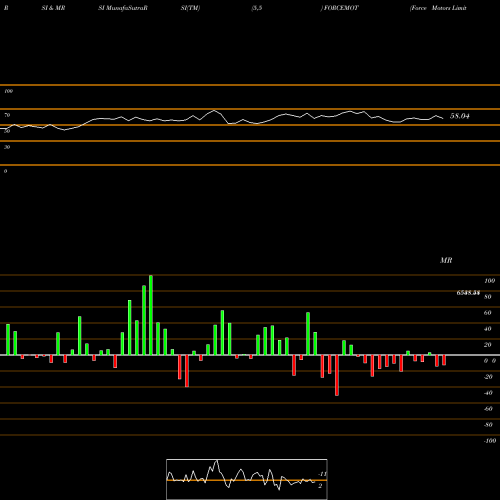Screen dimensions: 500x500
Task: Click the deepest red bar in the MR histogram
Action: click(x=337, y=375)
